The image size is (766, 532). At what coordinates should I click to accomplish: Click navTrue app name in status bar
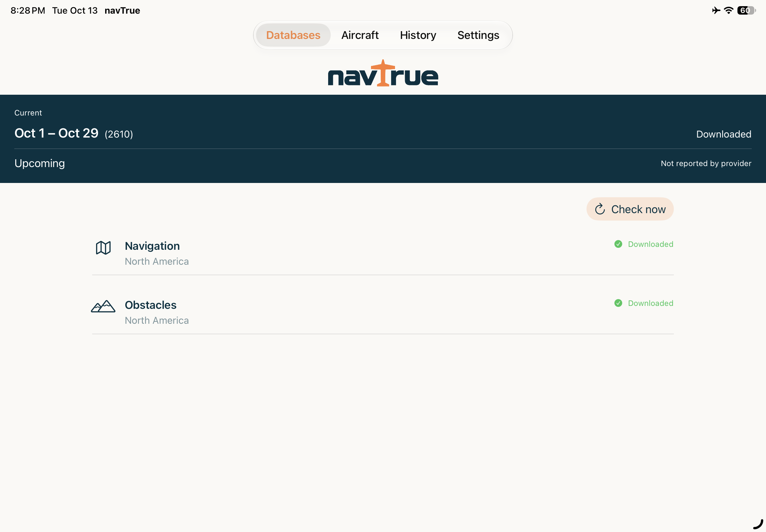point(122,10)
